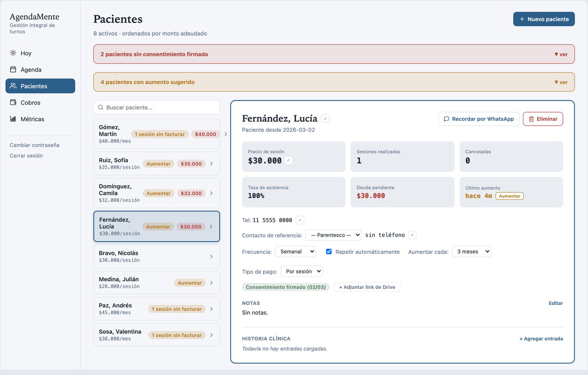Click Cambiar contraseña link

click(34, 145)
